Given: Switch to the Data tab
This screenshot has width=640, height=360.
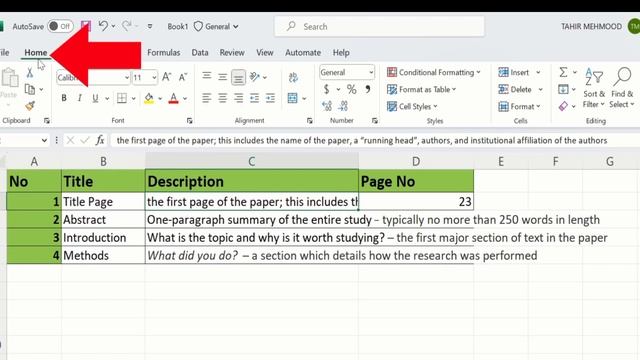Looking at the screenshot, I should coord(200,53).
